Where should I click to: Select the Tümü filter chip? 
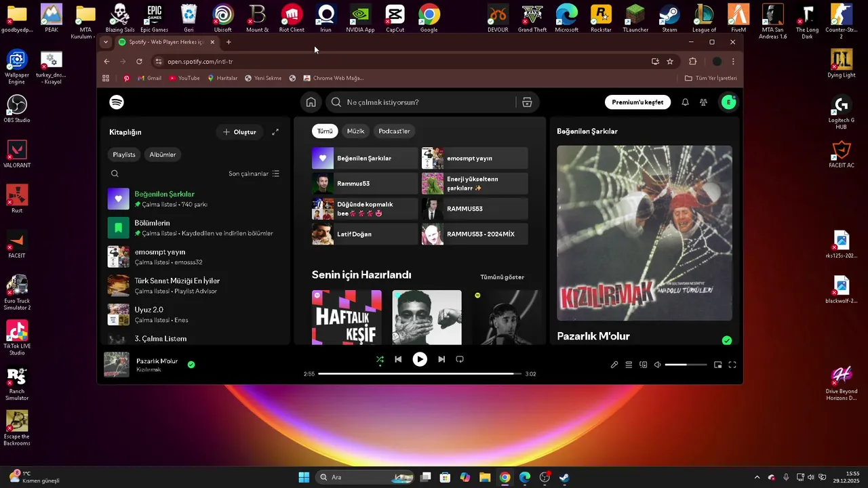tap(325, 131)
